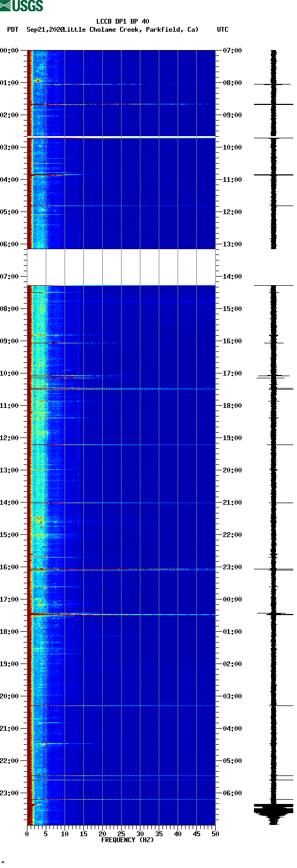Click the "00:00" label on PDT axis

tap(9, 51)
